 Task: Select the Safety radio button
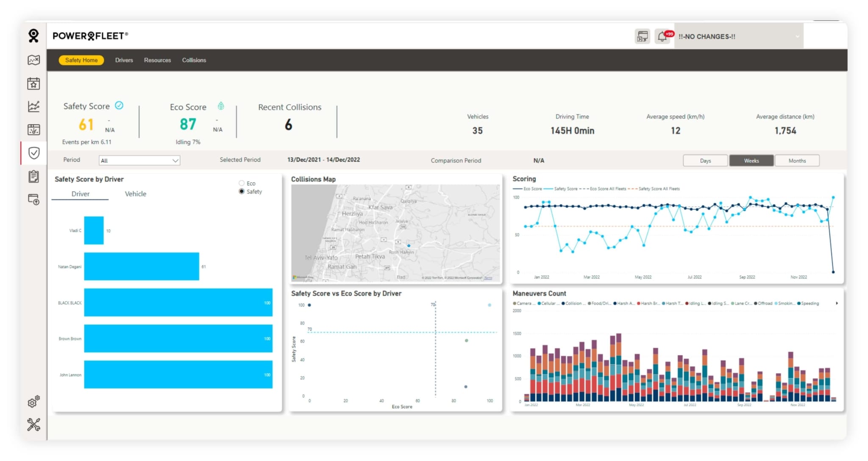point(242,191)
